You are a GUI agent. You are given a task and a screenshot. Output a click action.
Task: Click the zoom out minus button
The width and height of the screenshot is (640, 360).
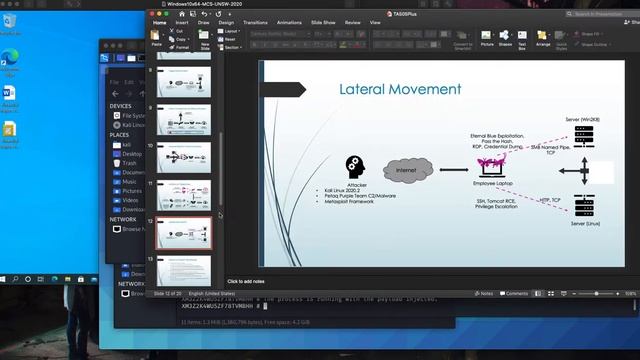[x=574, y=293]
